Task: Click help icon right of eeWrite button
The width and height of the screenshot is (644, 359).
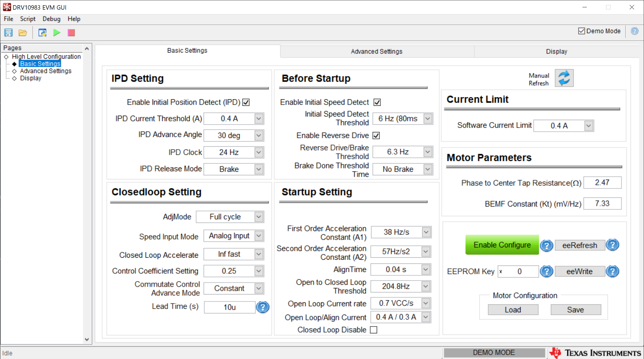Action: click(612, 271)
